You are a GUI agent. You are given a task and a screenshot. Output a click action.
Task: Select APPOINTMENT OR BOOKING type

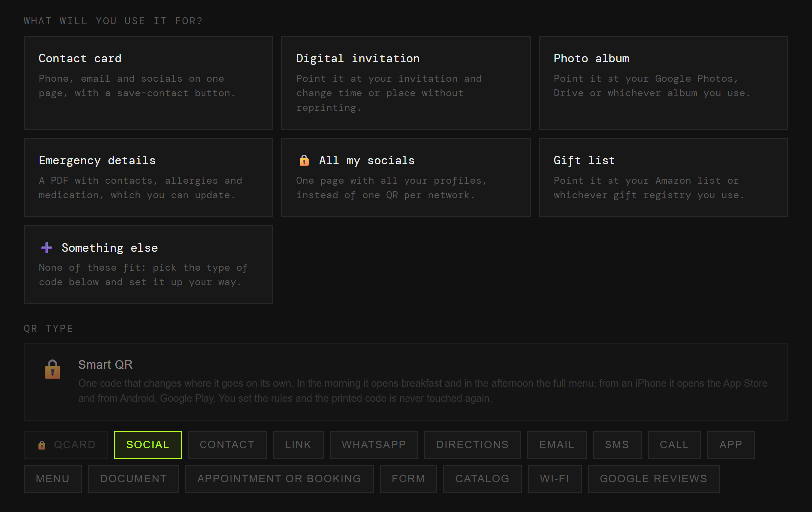(x=279, y=479)
